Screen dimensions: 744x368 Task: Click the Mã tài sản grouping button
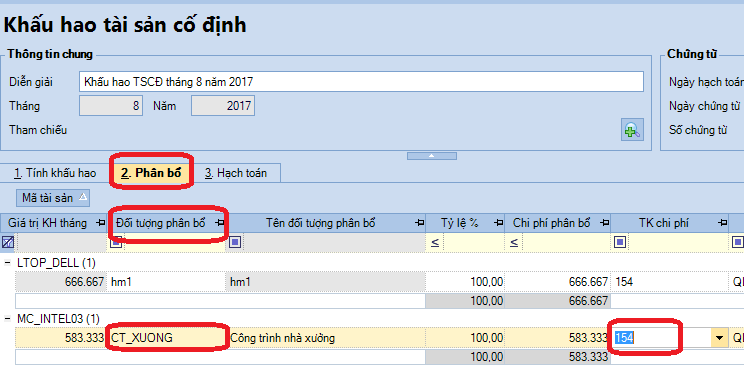coord(53,198)
